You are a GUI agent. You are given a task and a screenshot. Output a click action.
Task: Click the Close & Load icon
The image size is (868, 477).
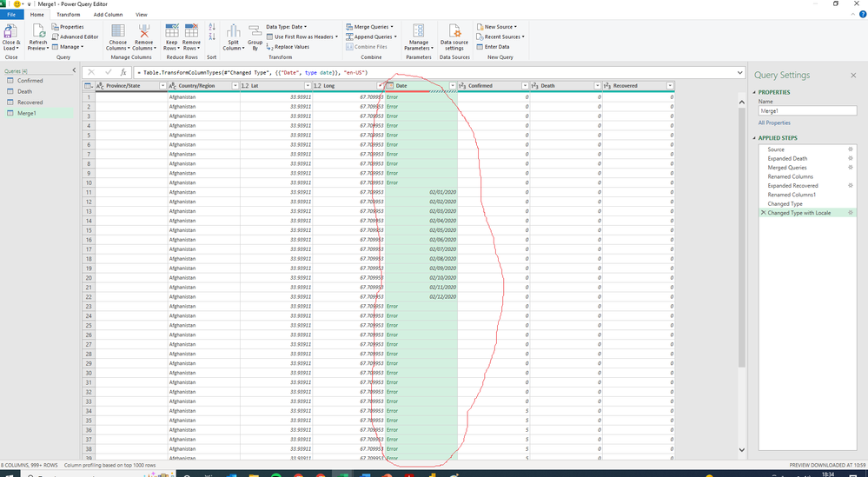(x=10, y=30)
